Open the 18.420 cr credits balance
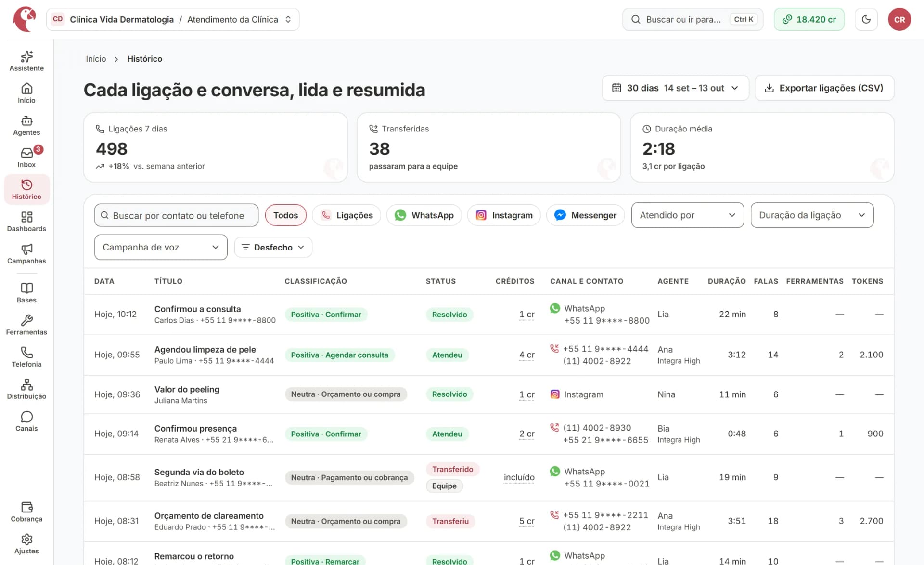Viewport: 924px width, 565px height. click(x=809, y=19)
